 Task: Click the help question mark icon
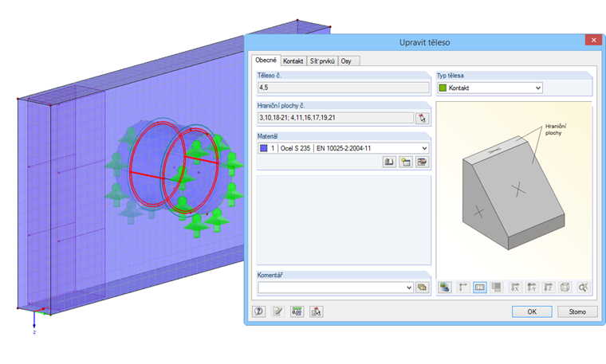click(x=259, y=311)
